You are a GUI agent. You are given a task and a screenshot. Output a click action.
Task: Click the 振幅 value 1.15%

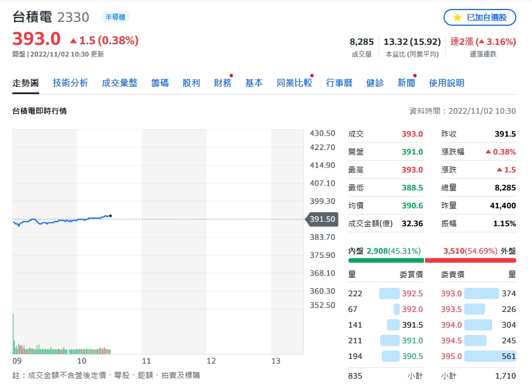coord(504,223)
